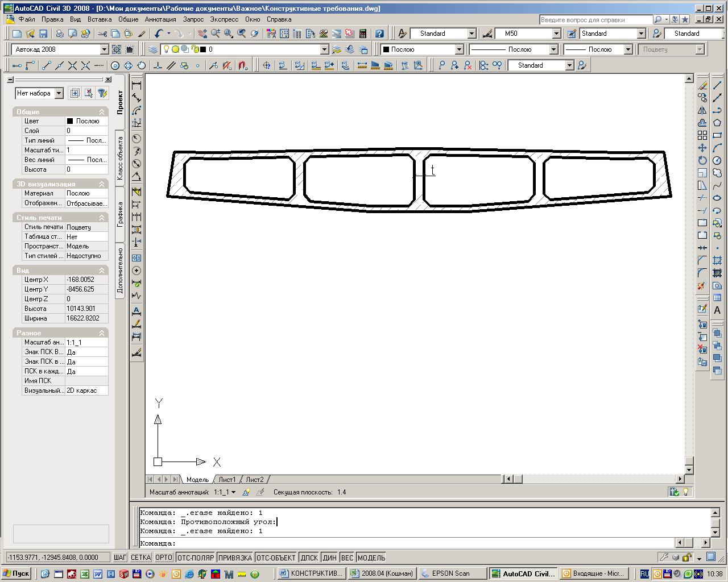Collapse the Стиль печати section
The width and height of the screenshot is (728, 582).
[x=102, y=218]
